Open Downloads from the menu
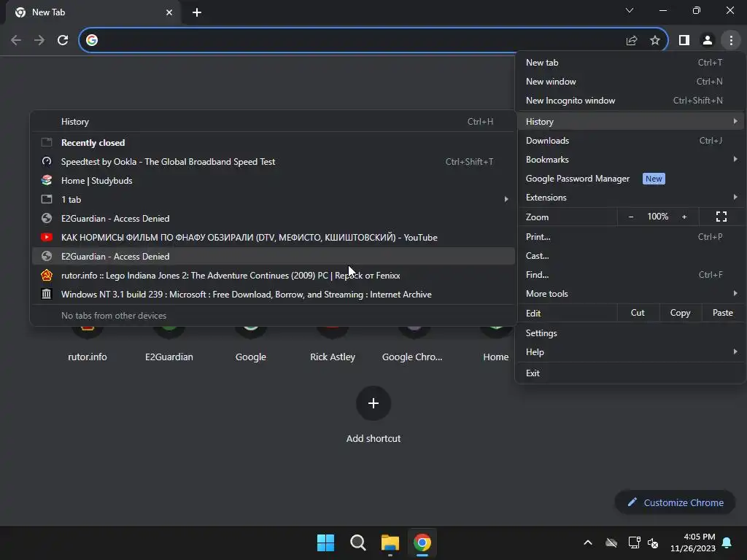 coord(630,141)
